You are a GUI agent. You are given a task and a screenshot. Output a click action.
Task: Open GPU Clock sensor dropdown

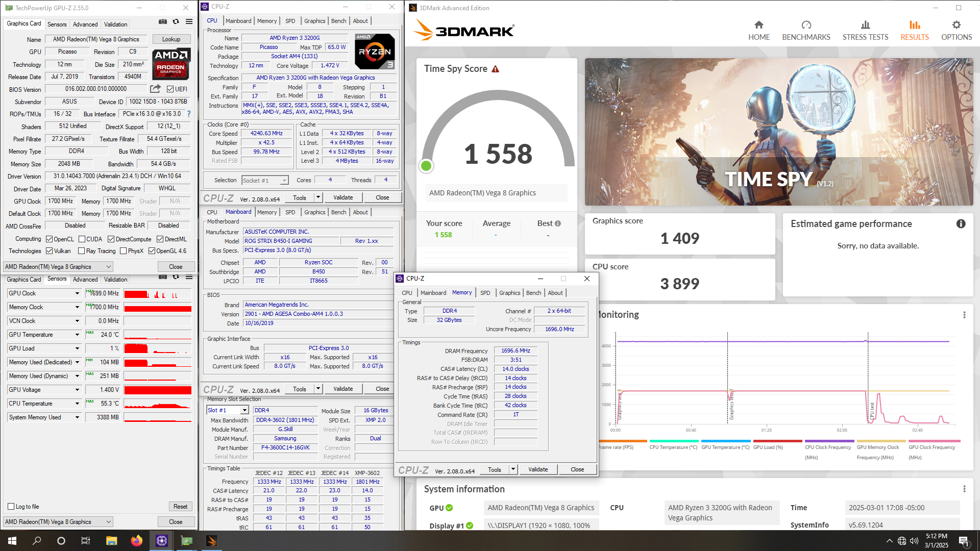tap(77, 293)
